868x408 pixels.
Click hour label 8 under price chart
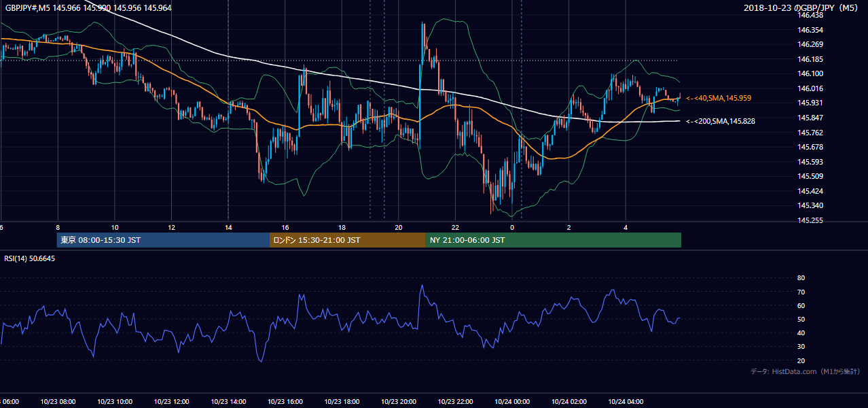pyautogui.click(x=58, y=228)
